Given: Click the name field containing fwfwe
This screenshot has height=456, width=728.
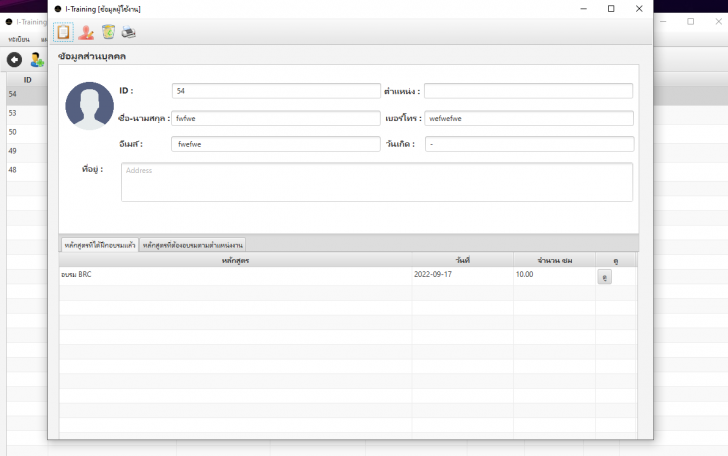Looking at the screenshot, I should point(276,118).
